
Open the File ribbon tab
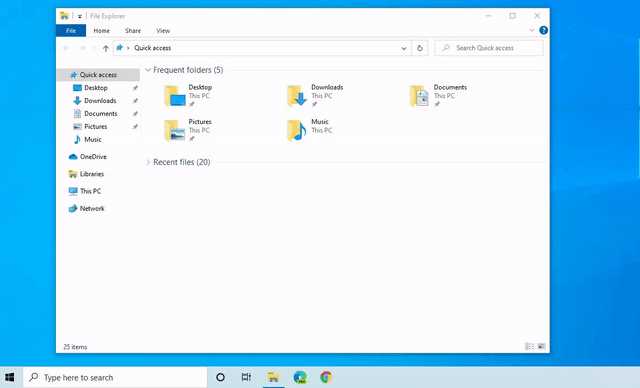71,31
